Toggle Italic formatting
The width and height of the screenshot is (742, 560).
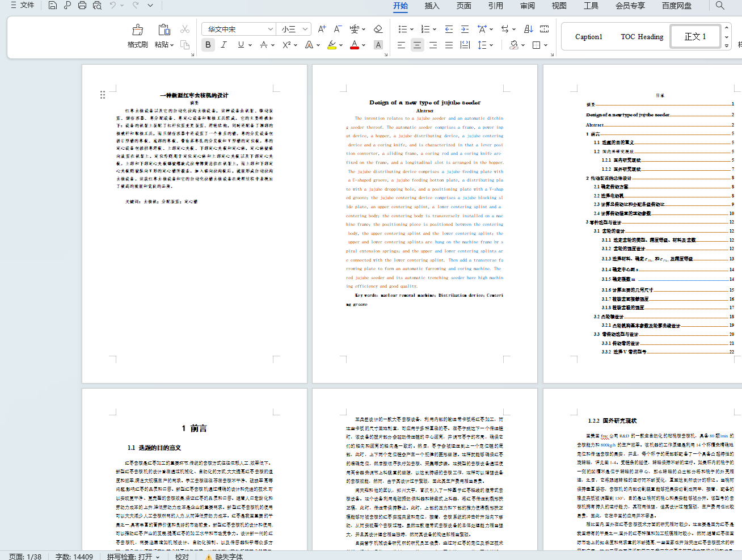(x=224, y=45)
